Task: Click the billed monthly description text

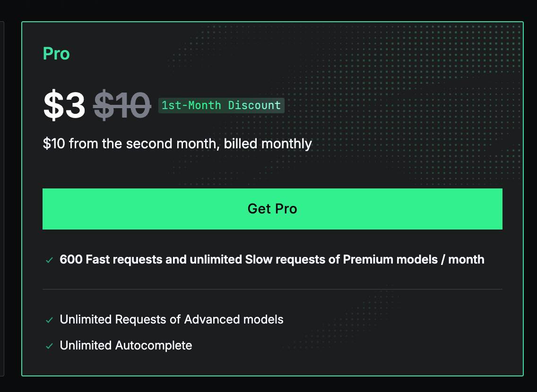Action: point(177,144)
